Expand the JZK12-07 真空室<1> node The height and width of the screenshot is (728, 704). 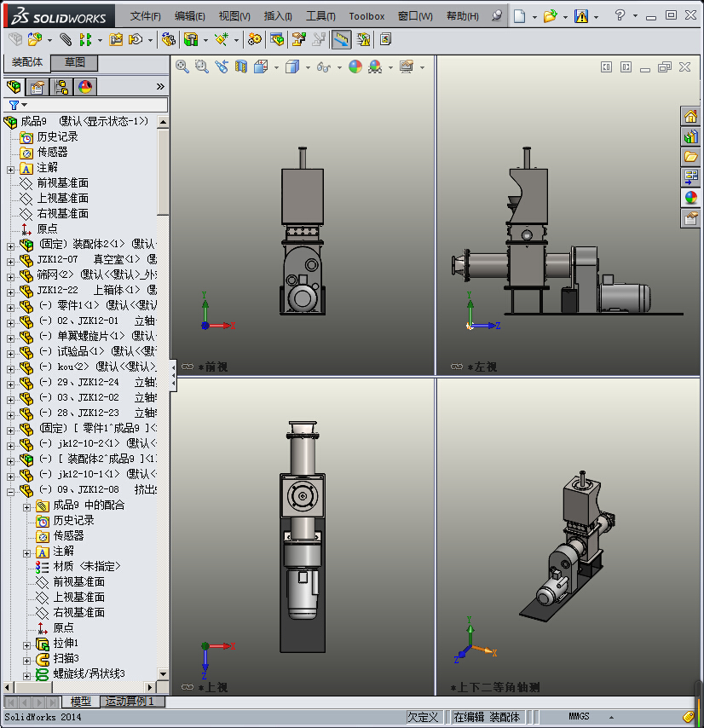[x=10, y=262]
